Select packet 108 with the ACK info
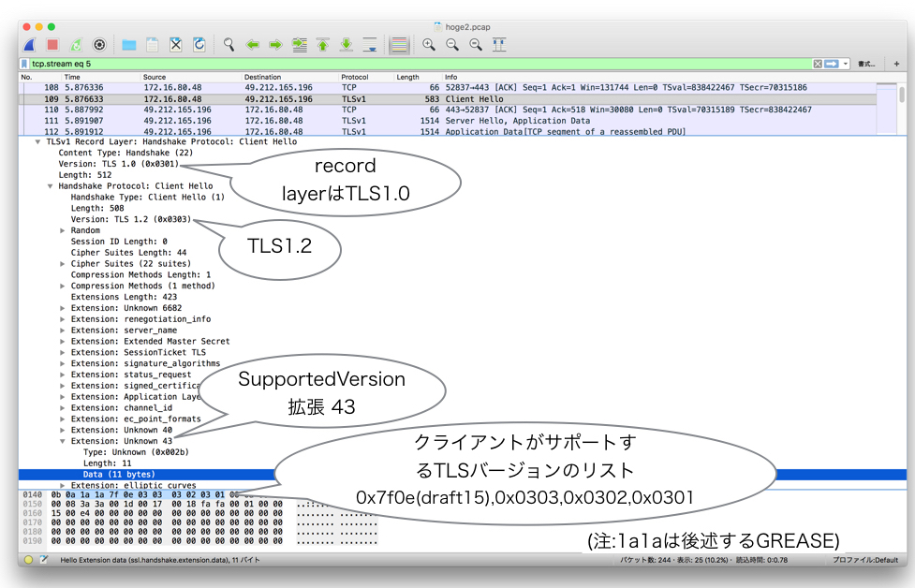The width and height of the screenshot is (915, 588). (449, 87)
